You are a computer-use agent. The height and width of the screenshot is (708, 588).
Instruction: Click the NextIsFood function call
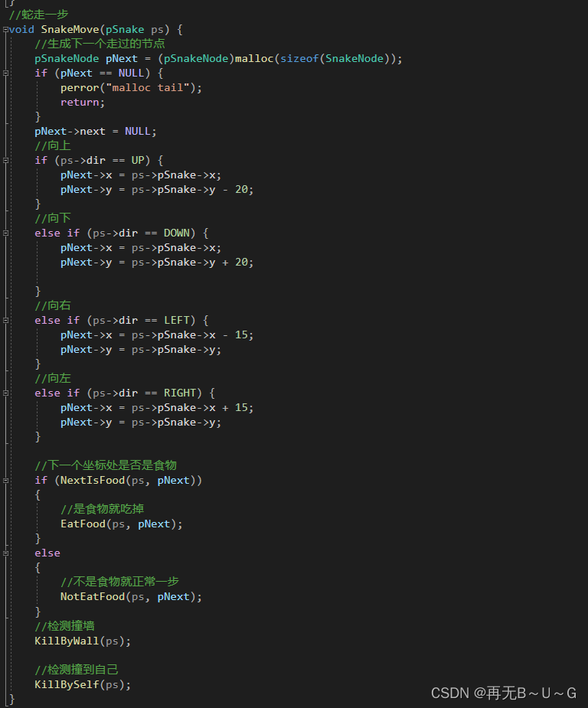(x=93, y=481)
